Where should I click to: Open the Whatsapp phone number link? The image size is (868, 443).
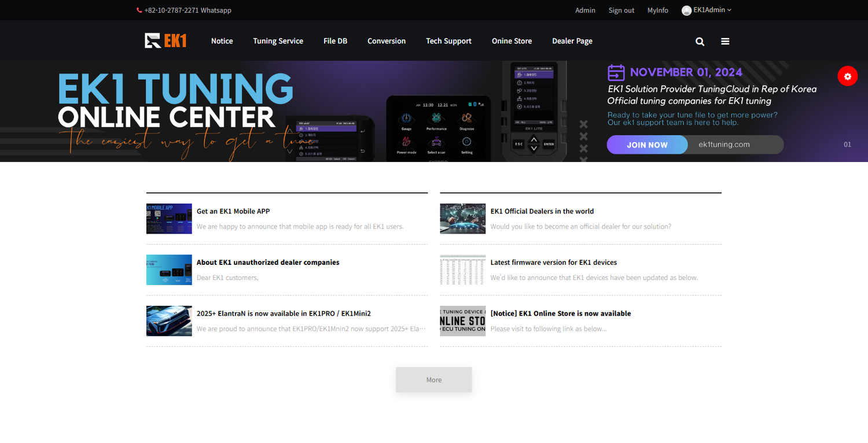187,10
